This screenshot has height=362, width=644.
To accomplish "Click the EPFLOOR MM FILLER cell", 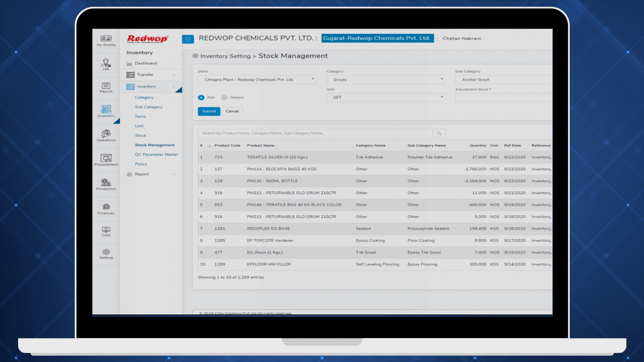I will click(269, 264).
